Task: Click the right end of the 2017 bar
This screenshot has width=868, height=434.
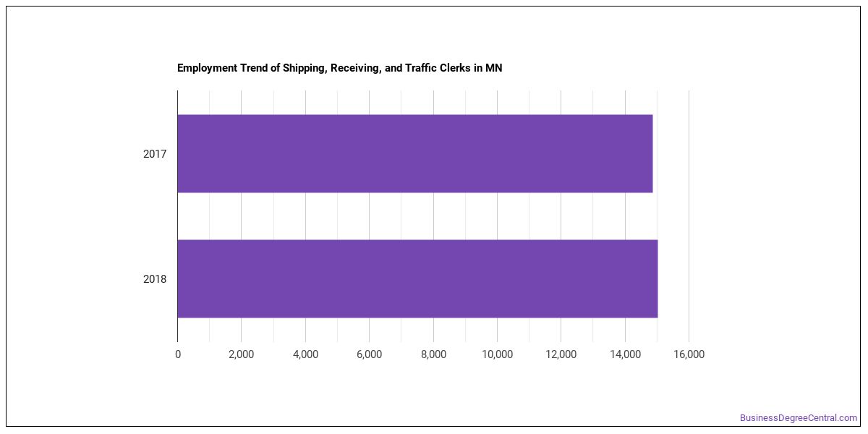Action: click(650, 153)
